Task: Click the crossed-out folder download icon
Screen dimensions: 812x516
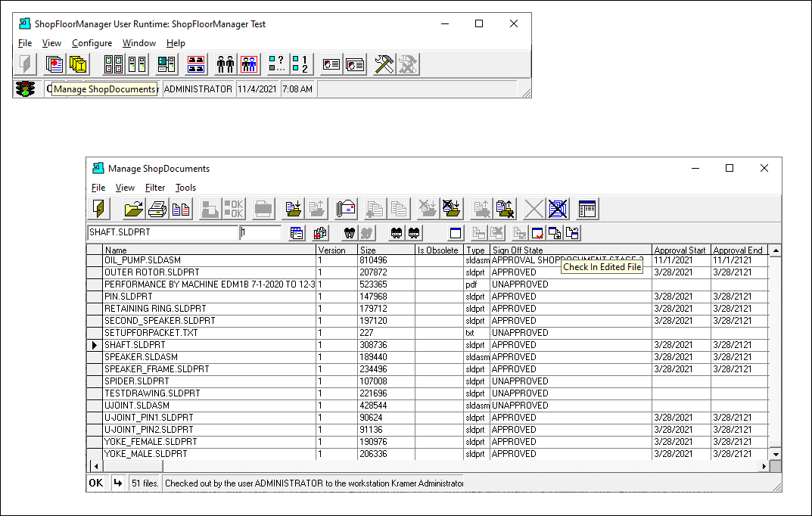Action: (x=451, y=209)
